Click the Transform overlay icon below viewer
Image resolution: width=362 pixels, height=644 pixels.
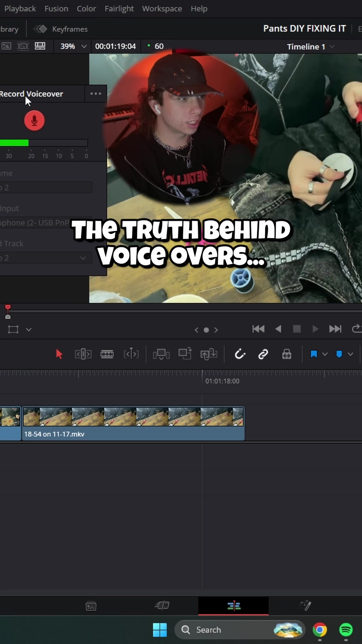pyautogui.click(x=13, y=330)
